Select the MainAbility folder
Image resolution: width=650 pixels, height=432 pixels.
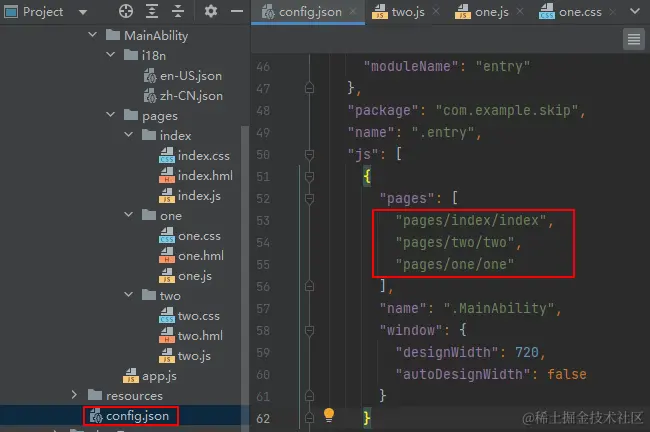(x=147, y=36)
